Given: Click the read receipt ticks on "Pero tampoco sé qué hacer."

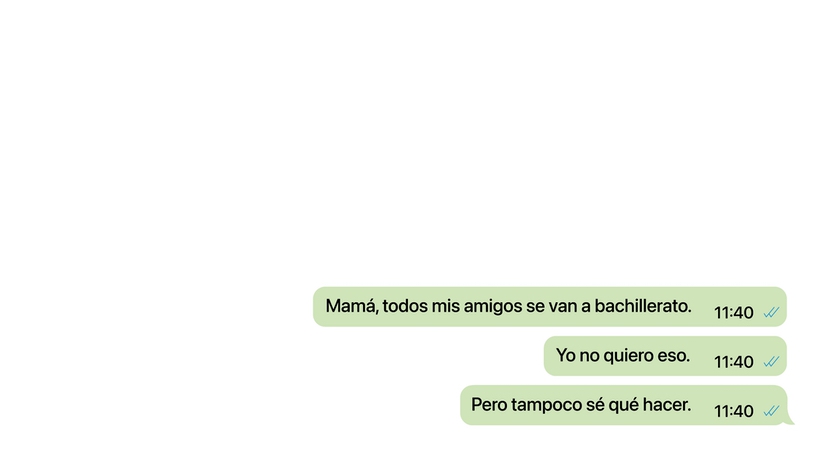Looking at the screenshot, I should [771, 411].
